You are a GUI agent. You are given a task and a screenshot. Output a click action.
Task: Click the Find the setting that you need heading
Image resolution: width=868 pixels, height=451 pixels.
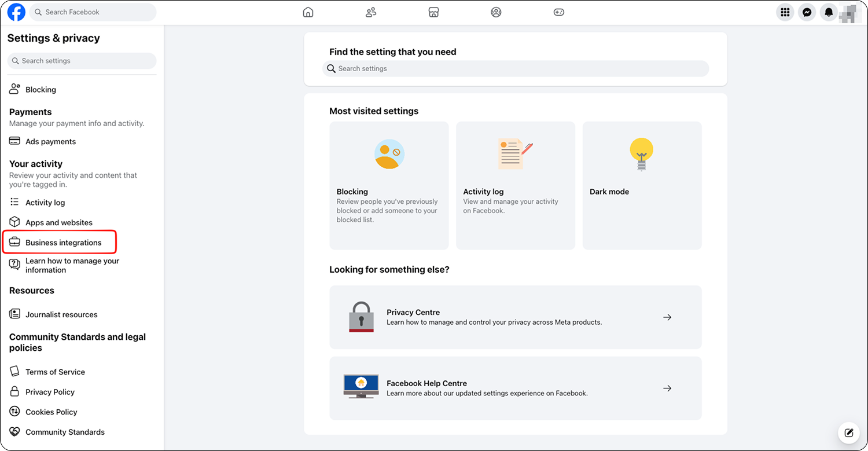[x=393, y=52]
